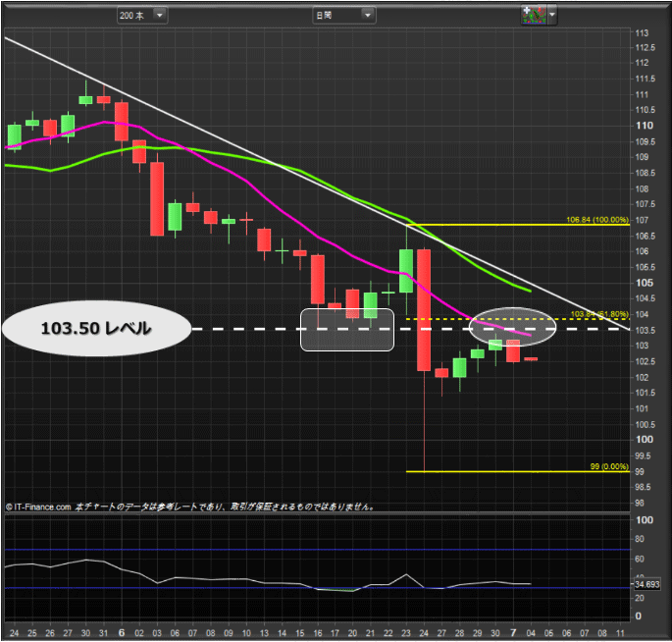Click date axis label 13
The height and width of the screenshot is (642, 672).
point(264,633)
